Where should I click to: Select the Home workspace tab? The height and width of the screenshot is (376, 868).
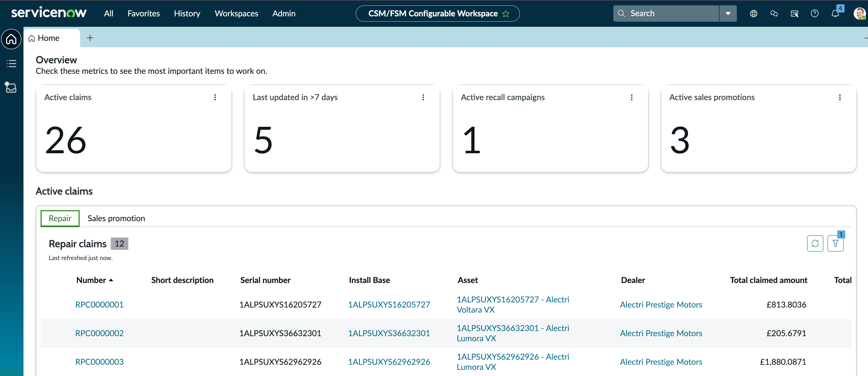pyautogui.click(x=52, y=38)
